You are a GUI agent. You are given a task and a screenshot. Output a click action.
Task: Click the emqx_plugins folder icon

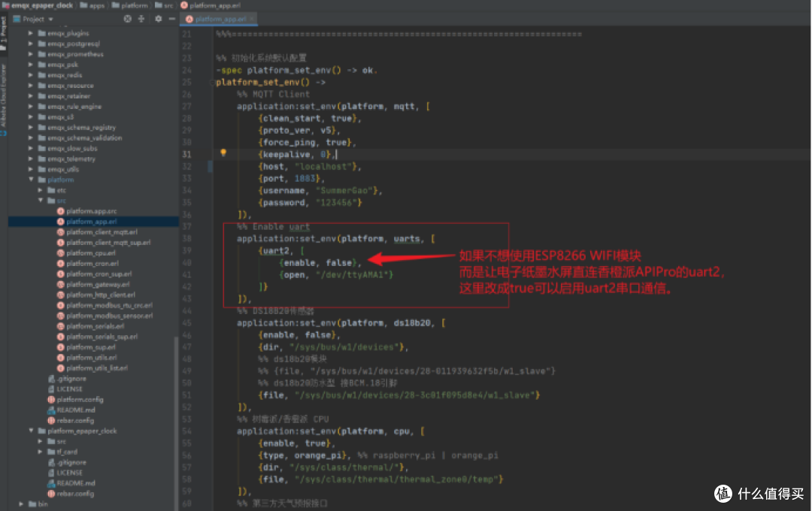(x=42, y=33)
